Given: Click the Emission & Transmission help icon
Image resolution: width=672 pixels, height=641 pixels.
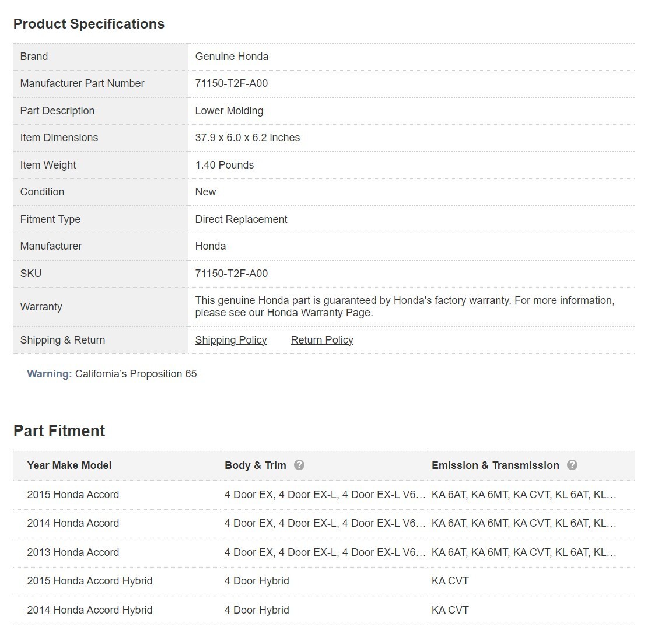Looking at the screenshot, I should pyautogui.click(x=572, y=465).
